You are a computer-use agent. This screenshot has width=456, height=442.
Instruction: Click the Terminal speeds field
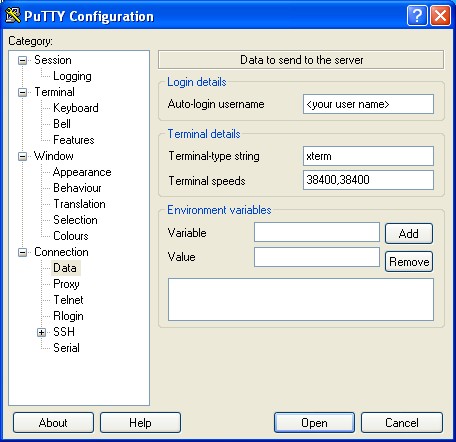point(368,180)
